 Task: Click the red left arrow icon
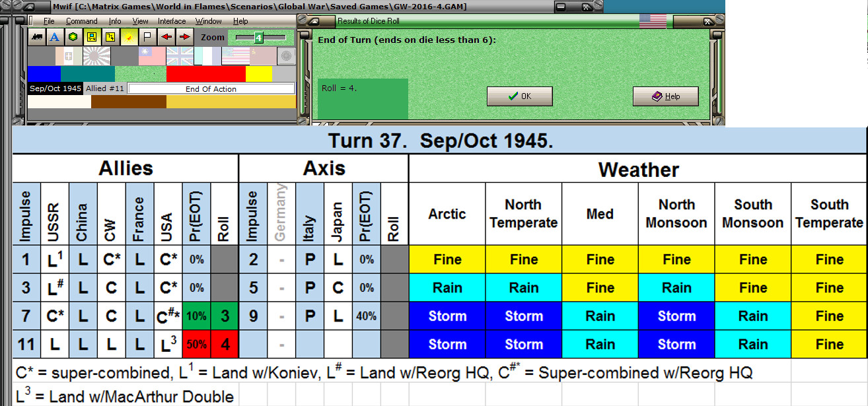point(166,38)
